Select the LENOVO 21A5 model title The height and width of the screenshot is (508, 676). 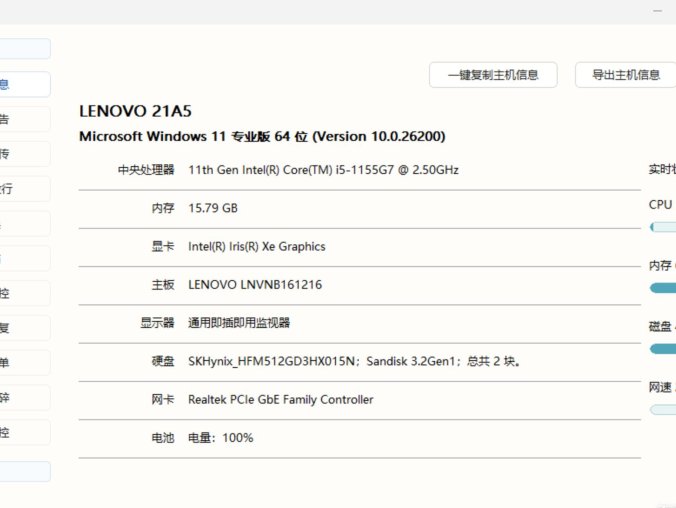click(x=135, y=111)
